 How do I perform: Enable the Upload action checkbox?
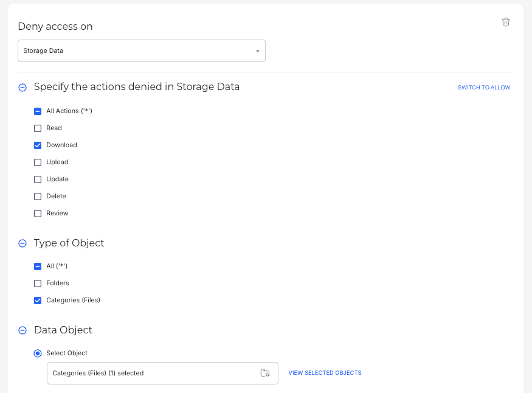coord(38,162)
